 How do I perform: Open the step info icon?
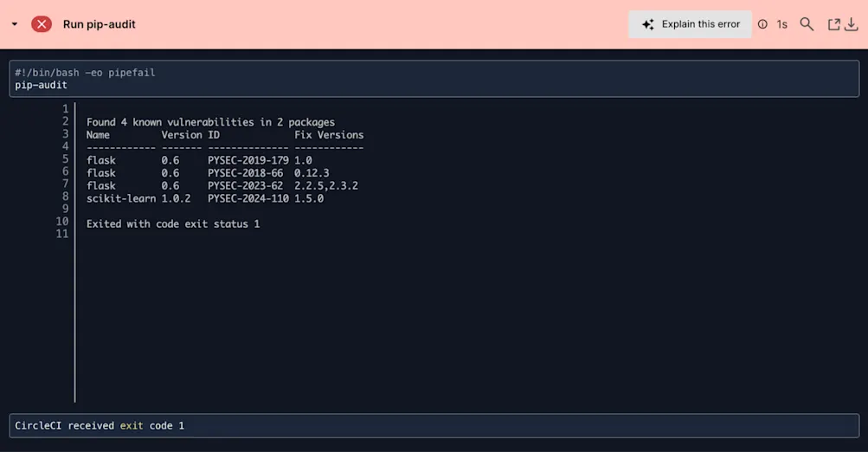[762, 24]
